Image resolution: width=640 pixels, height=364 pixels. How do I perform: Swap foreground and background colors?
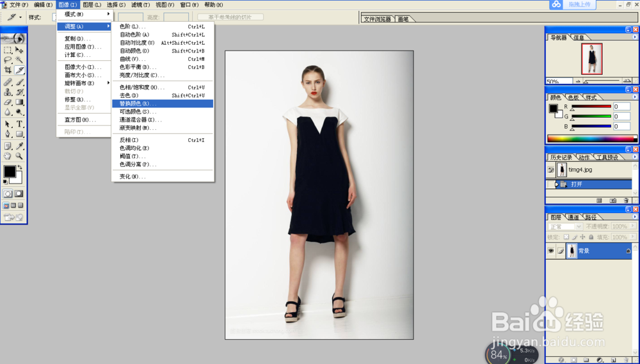(x=20, y=167)
